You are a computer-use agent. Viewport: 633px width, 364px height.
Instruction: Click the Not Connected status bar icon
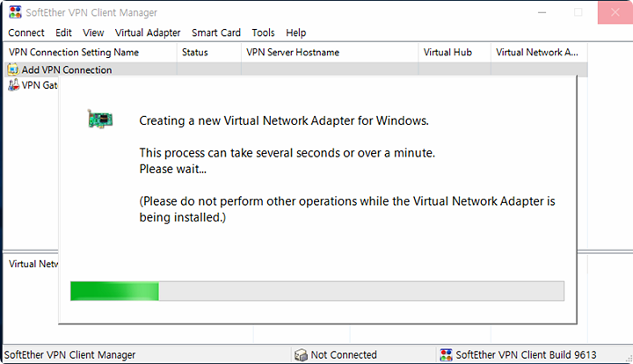point(301,354)
